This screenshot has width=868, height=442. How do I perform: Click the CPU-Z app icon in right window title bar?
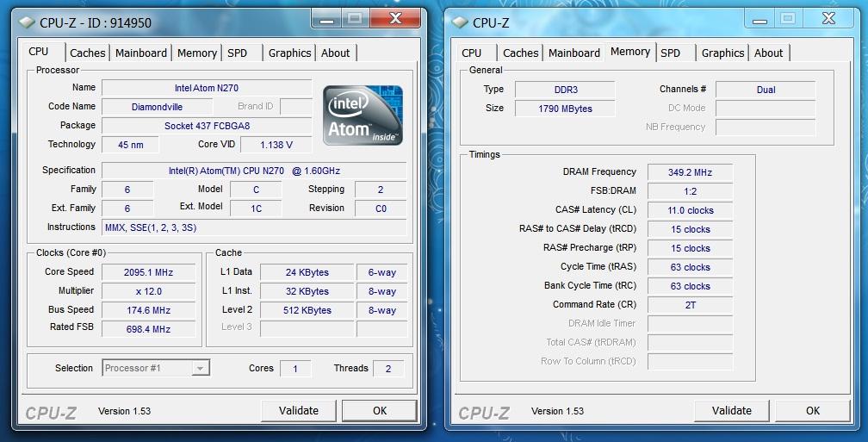[x=460, y=22]
